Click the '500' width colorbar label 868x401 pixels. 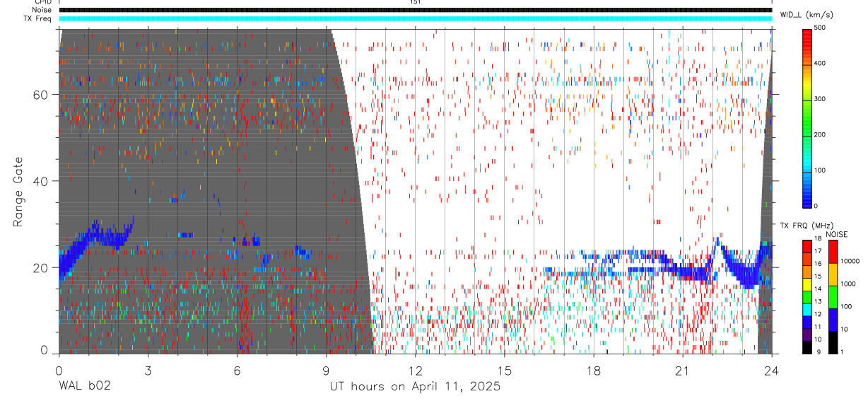pyautogui.click(x=820, y=28)
